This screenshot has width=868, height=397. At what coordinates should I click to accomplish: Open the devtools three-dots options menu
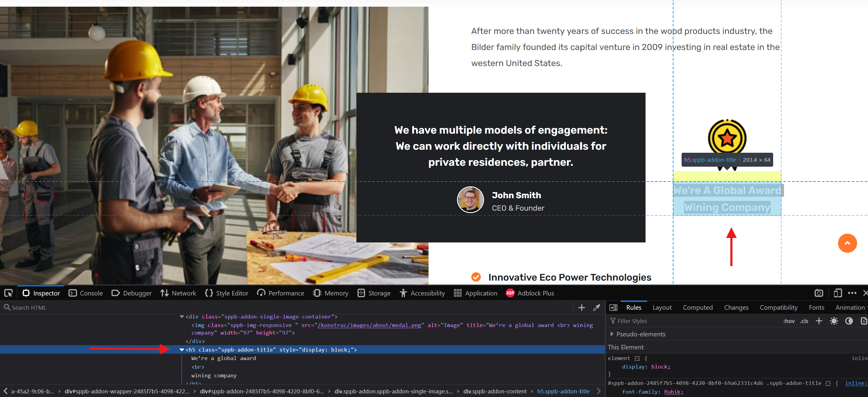point(852,293)
